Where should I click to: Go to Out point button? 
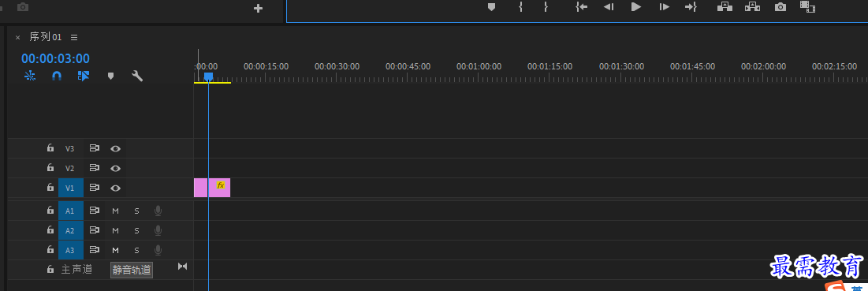(x=691, y=6)
